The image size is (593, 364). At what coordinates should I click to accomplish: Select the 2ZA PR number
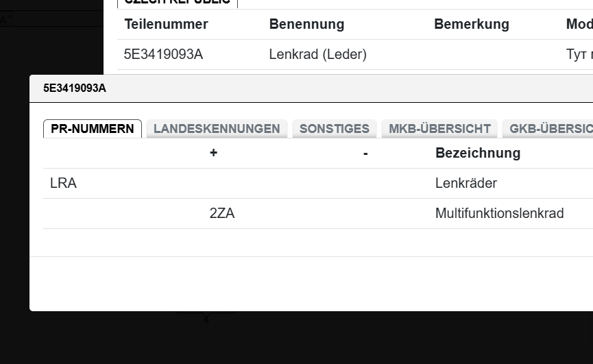222,213
